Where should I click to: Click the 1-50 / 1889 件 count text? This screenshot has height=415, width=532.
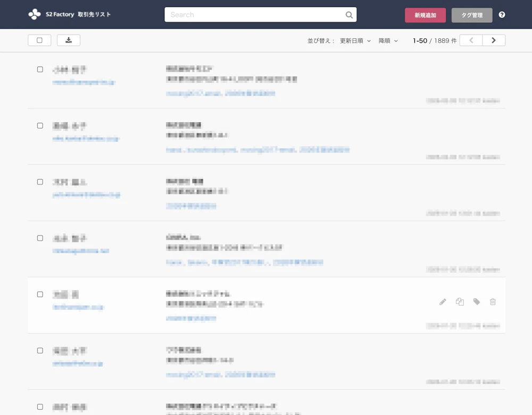click(435, 41)
